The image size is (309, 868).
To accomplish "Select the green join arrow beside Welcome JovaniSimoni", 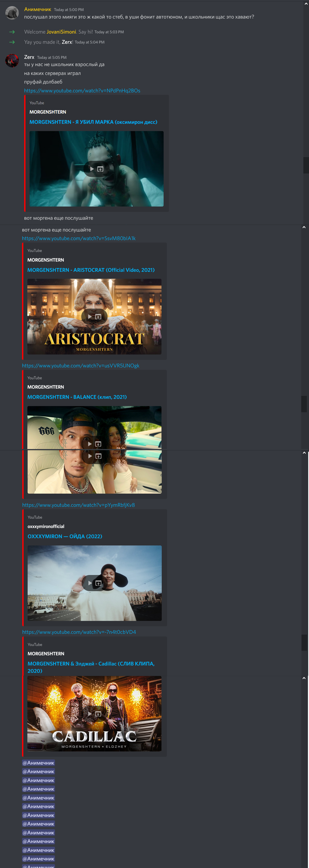I will pos(12,32).
